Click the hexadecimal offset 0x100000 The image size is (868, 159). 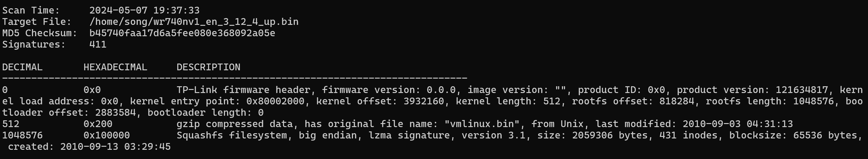tap(107, 135)
